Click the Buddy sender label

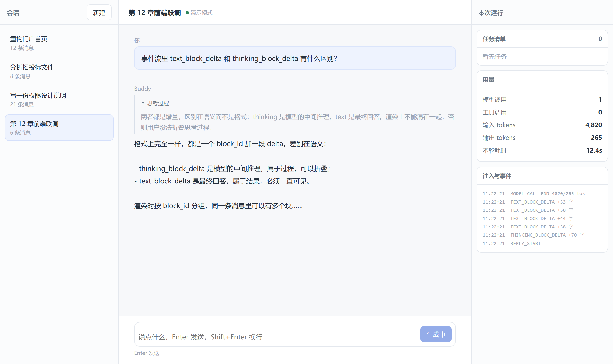[x=142, y=89]
